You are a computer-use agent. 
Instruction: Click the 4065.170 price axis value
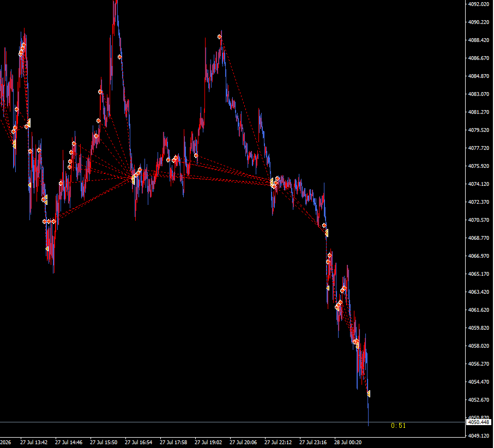(x=479, y=274)
